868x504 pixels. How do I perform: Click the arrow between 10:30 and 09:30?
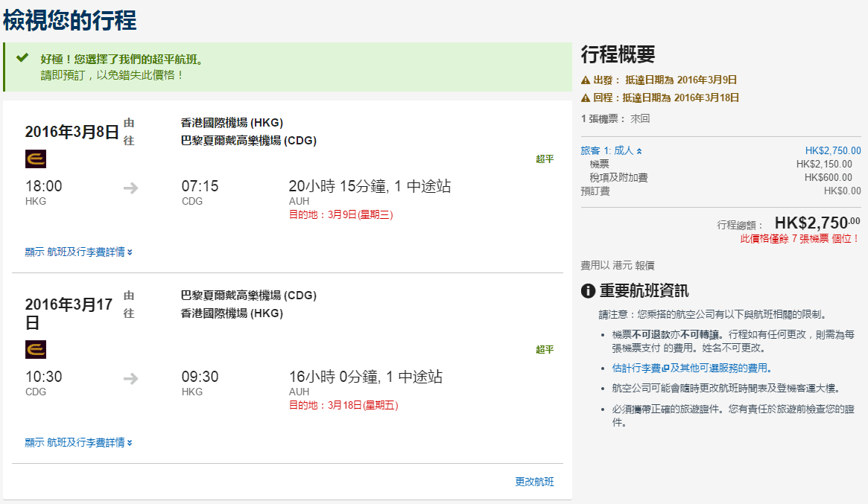(x=131, y=378)
